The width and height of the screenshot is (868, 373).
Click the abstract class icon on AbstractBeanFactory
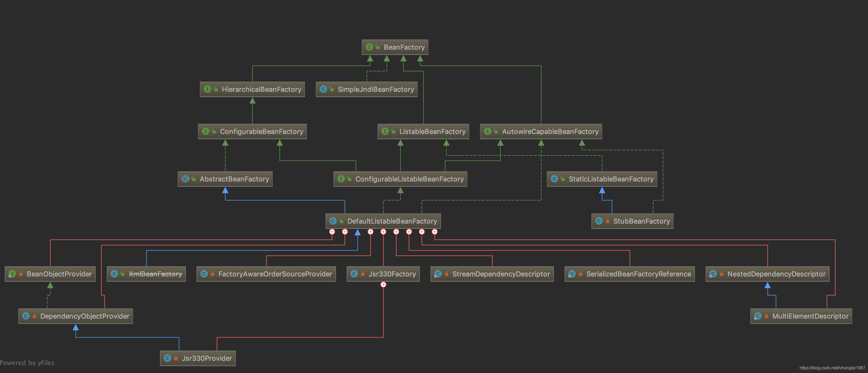coord(185,179)
